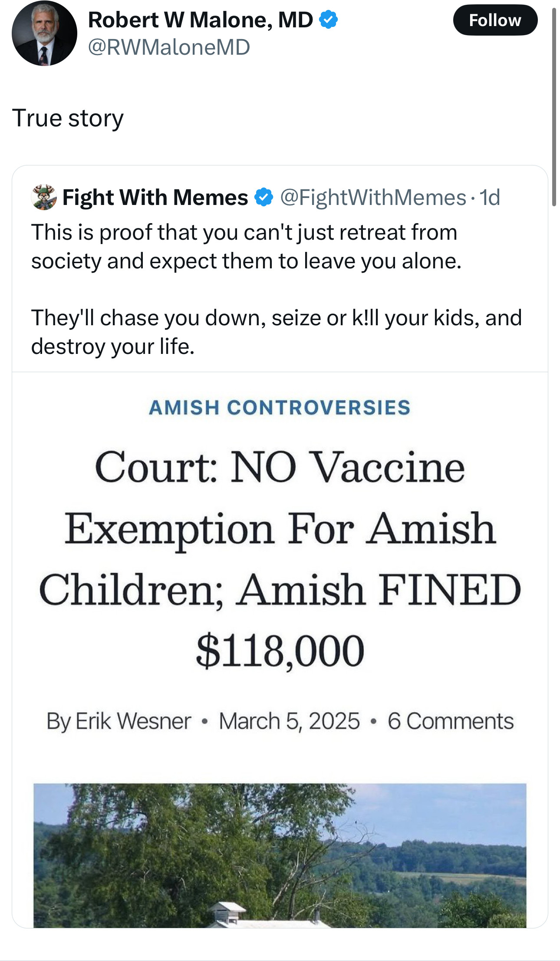Viewport: 560px width, 961px height.
Task: Click the "They'll chase you down" paragraph
Action: click(276, 332)
